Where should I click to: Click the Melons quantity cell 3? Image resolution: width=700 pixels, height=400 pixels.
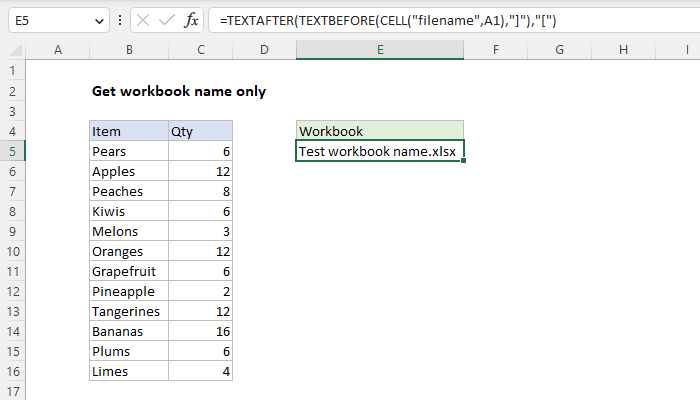point(200,231)
